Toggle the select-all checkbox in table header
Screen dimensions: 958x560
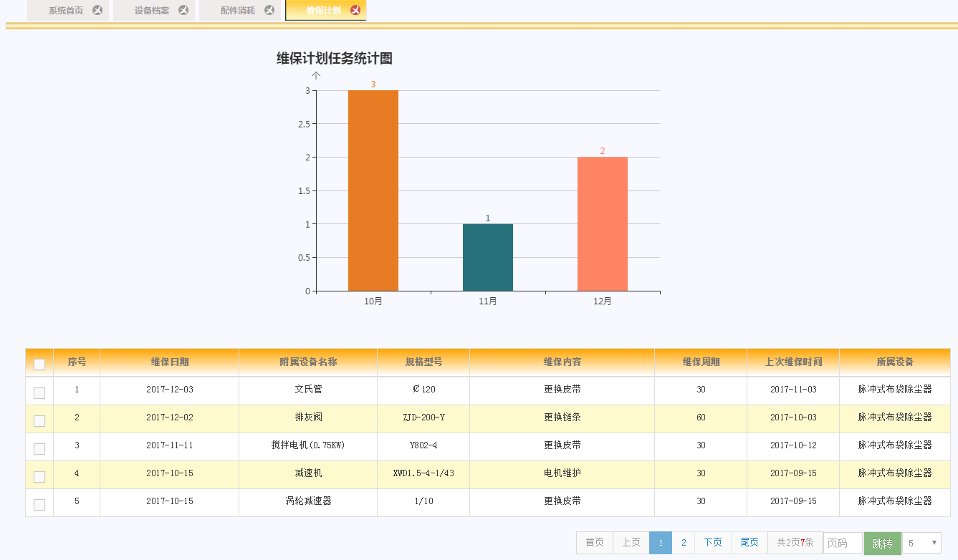coord(39,364)
